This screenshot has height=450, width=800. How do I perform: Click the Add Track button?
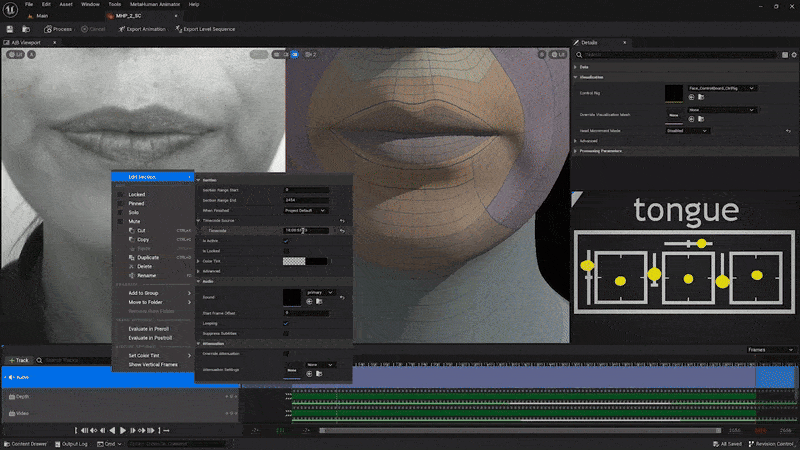(19, 360)
